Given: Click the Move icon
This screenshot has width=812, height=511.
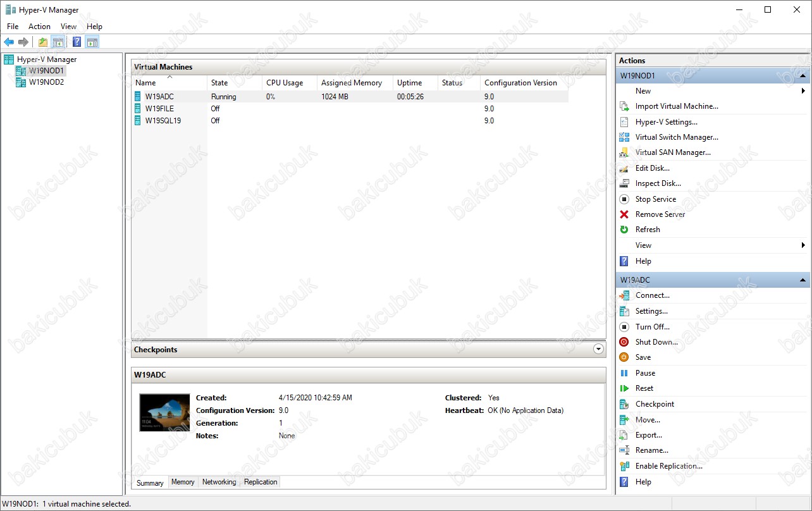Looking at the screenshot, I should 624,420.
